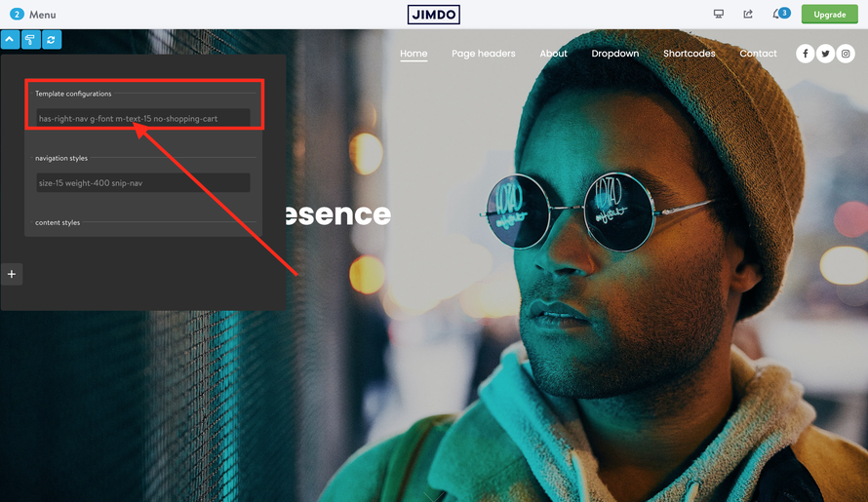
Task: Click the JIMDO logo
Action: [x=433, y=15]
